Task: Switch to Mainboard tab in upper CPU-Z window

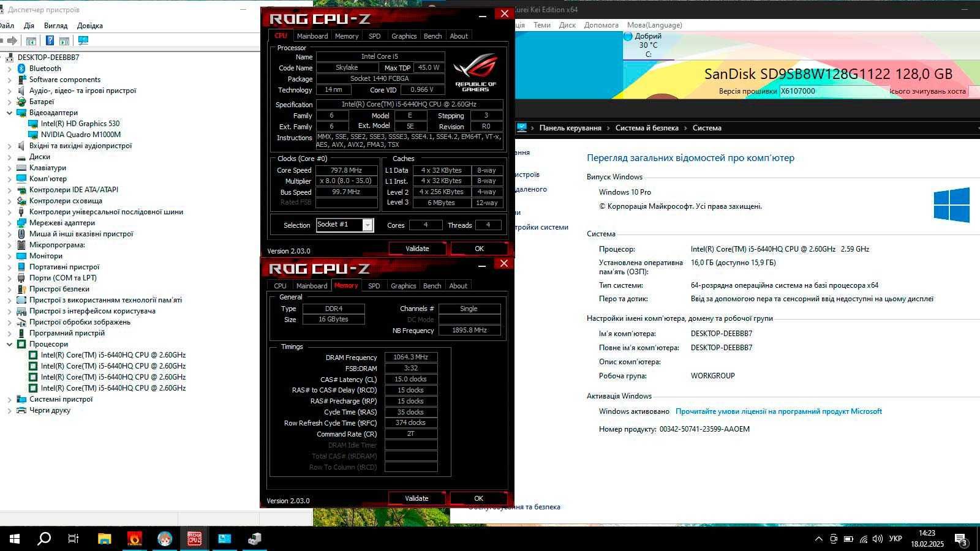Action: (x=312, y=36)
